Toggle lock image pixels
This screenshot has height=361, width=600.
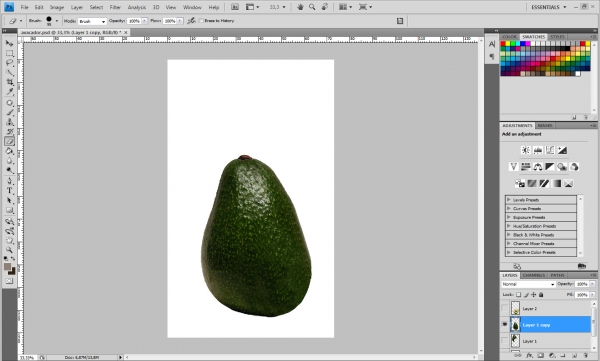526,295
